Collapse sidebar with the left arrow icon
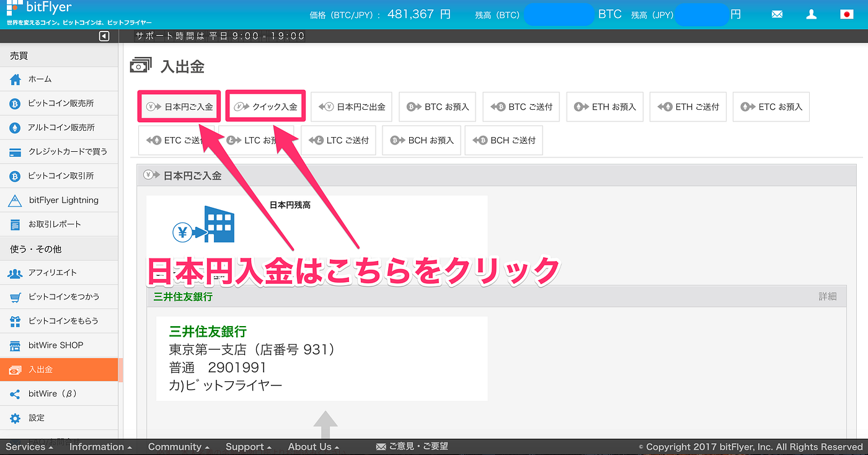Viewport: 868px width, 455px height. coord(104,36)
